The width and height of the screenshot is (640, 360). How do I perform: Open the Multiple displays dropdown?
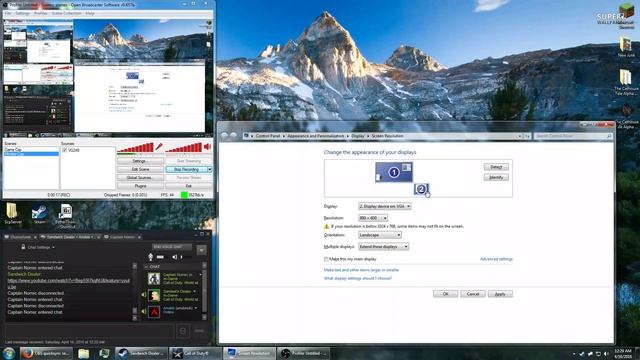pos(383,247)
